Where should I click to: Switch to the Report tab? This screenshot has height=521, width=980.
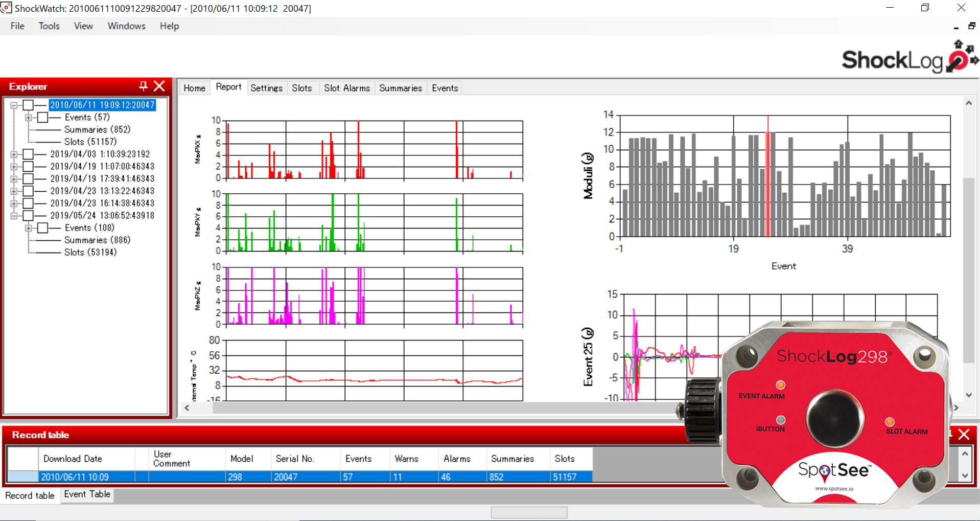(228, 87)
